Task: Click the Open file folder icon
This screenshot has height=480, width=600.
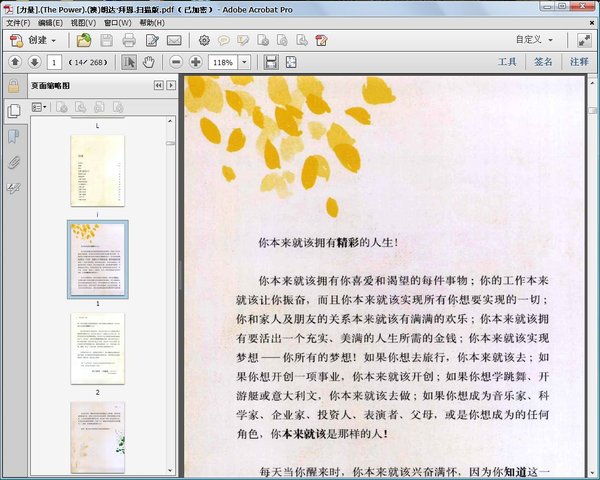Action: coord(84,40)
